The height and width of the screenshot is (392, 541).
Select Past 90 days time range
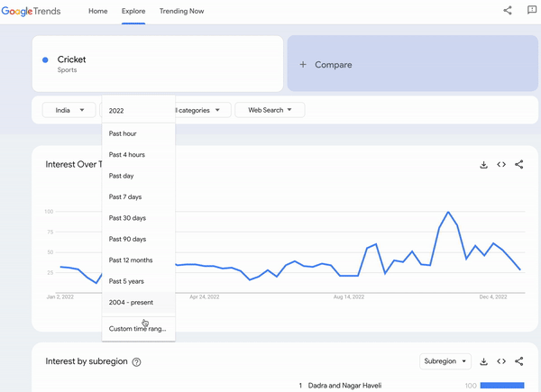(x=138, y=239)
